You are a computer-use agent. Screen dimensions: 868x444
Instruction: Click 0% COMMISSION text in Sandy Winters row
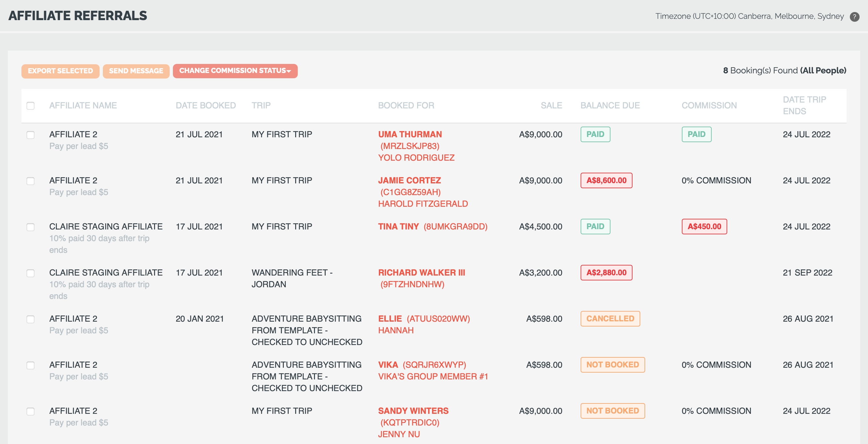(x=717, y=411)
